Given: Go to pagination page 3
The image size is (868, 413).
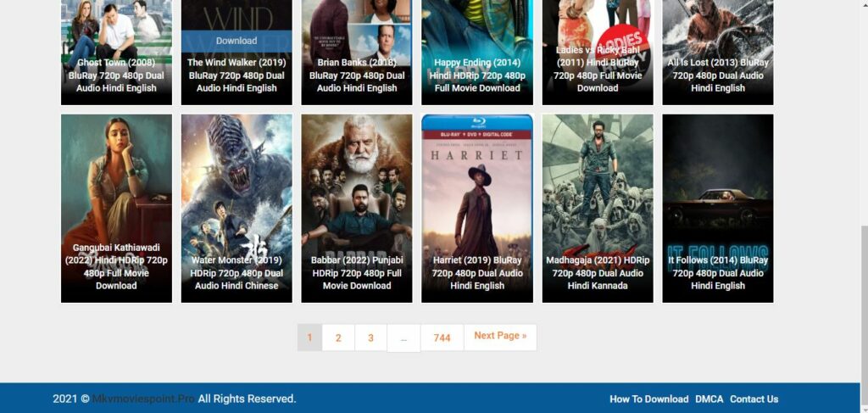Looking at the screenshot, I should coord(371,338).
